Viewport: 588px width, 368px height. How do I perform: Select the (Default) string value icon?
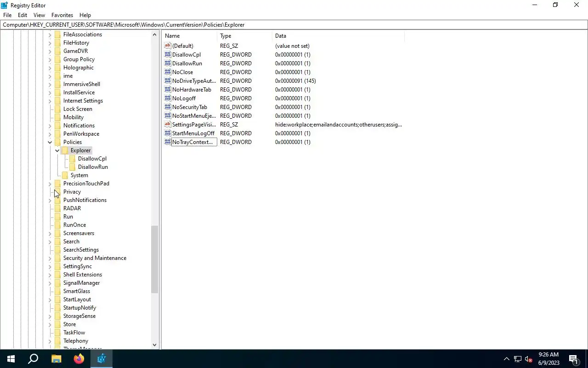coord(168,46)
